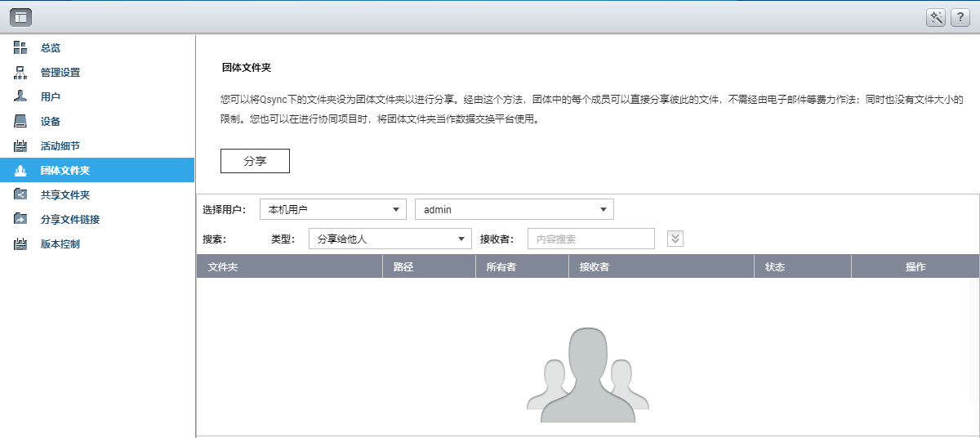The width and height of the screenshot is (980, 438).
Task: Click the sidebar panel toggle icon
Action: point(21,16)
